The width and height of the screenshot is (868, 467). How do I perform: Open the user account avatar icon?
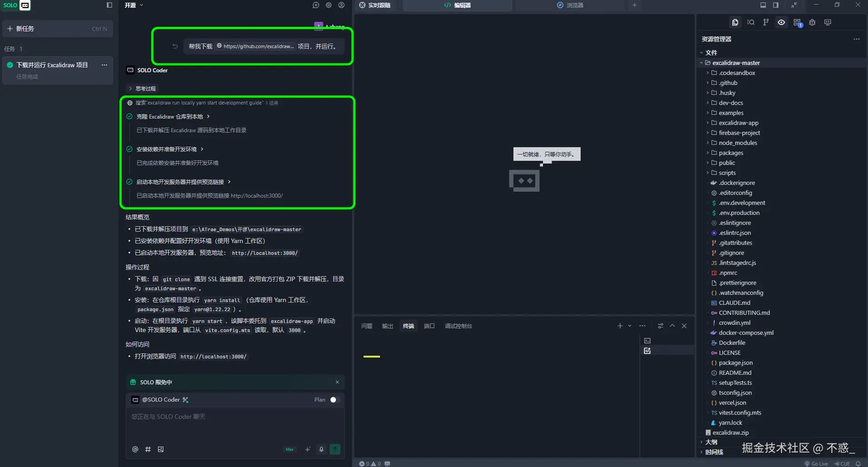[x=341, y=5]
